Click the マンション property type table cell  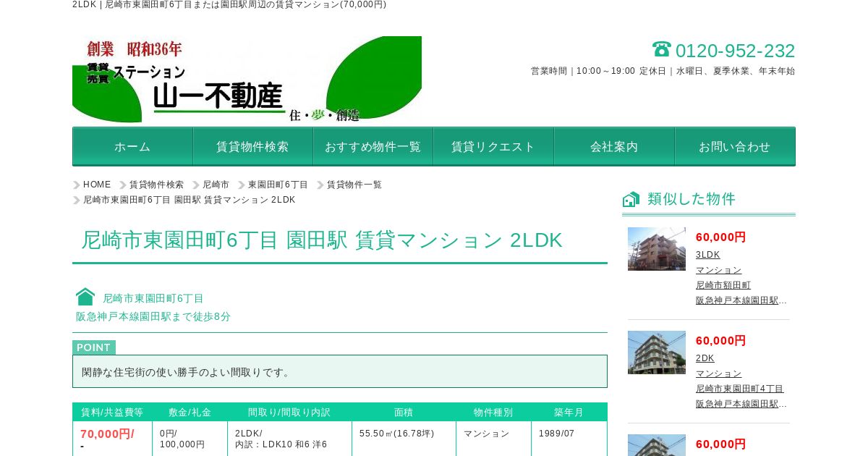click(493, 439)
